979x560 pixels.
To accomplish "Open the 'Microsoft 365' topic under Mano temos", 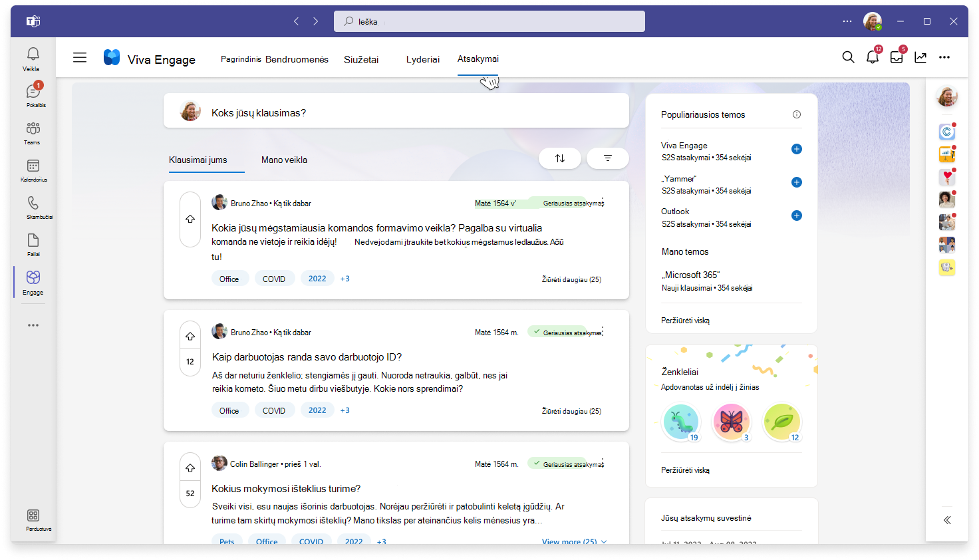I will pyautogui.click(x=690, y=275).
